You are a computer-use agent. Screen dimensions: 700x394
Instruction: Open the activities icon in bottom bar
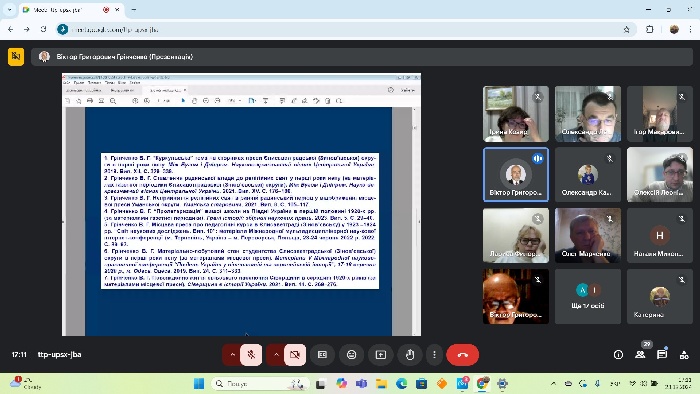point(684,355)
